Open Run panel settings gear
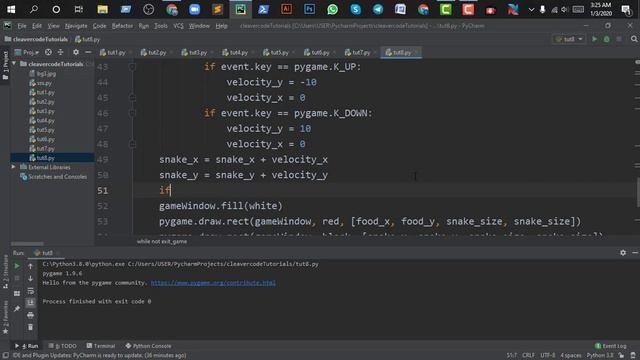This screenshot has height=360, width=640. coord(623,253)
